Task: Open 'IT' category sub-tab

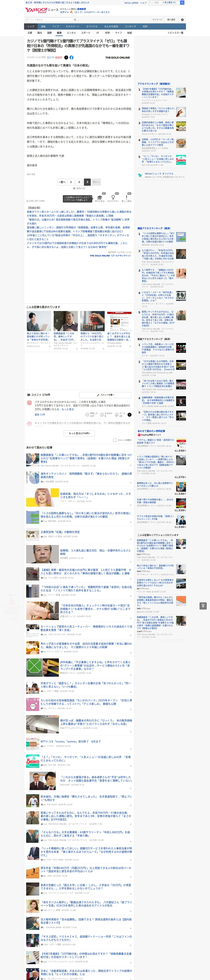Action: (98, 33)
